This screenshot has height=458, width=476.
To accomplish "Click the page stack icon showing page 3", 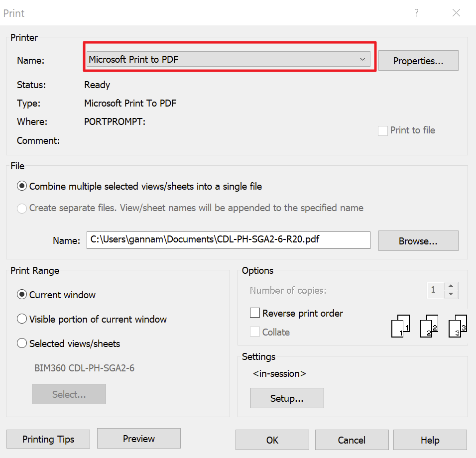I will click(458, 326).
